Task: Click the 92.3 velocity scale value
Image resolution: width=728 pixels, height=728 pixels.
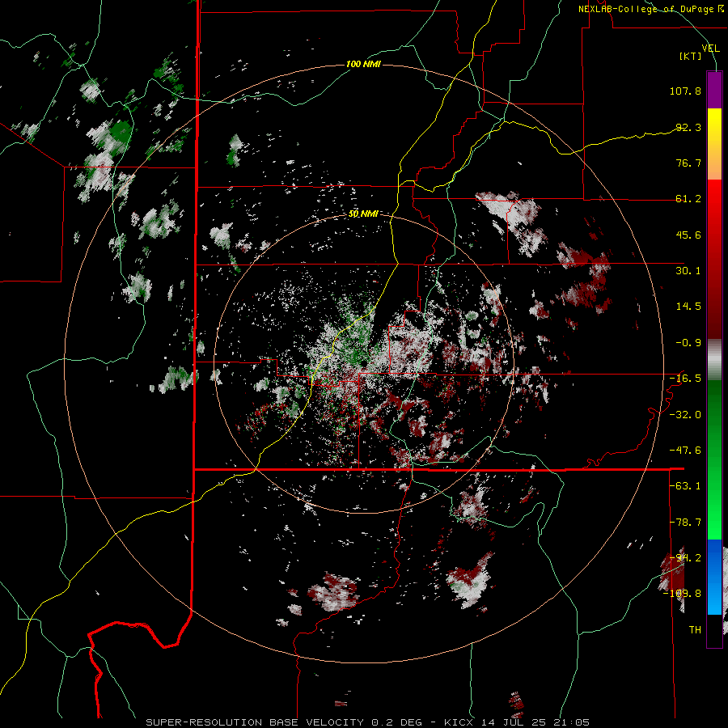Action: [x=688, y=127]
